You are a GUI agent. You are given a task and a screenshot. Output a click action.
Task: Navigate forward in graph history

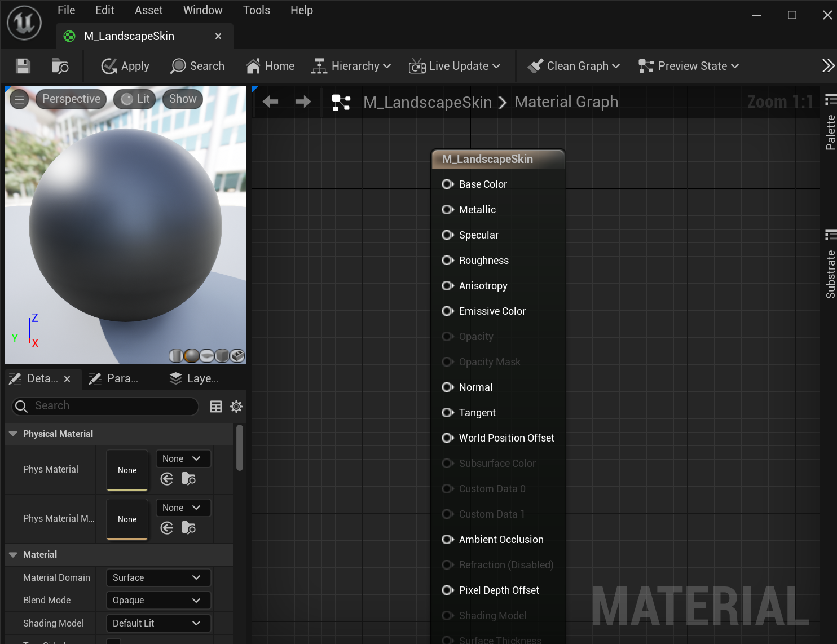[303, 102]
